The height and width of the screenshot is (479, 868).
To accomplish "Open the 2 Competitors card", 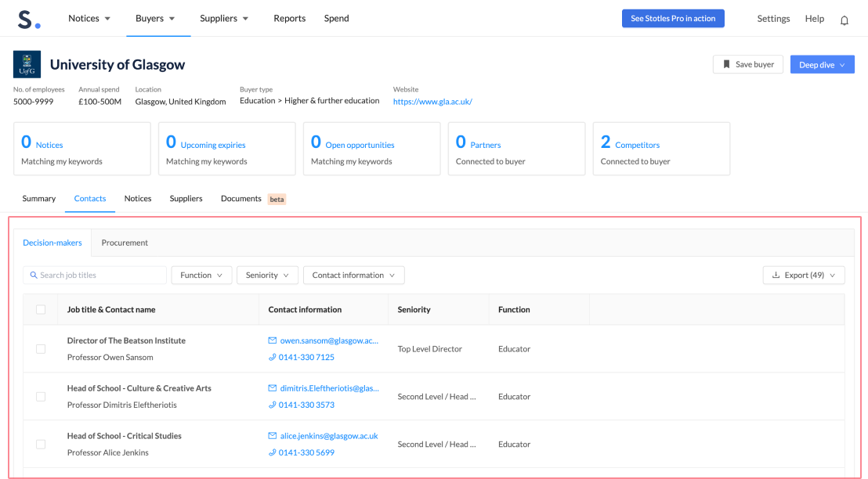I will [x=661, y=149].
